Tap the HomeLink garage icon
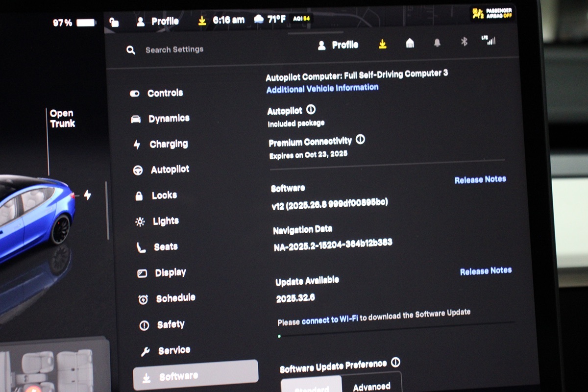Viewport: 588px width, 392px height. (x=410, y=44)
